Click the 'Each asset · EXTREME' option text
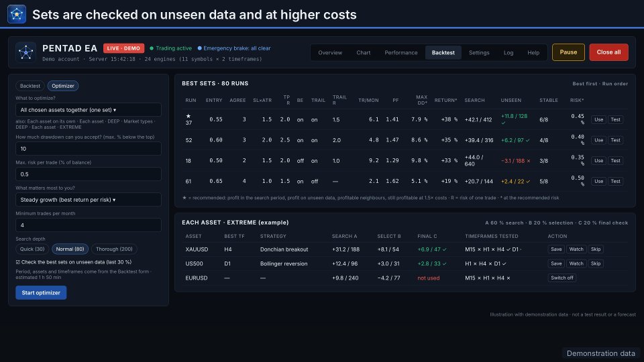The width and height of the screenshot is (644, 362). tap(56, 127)
